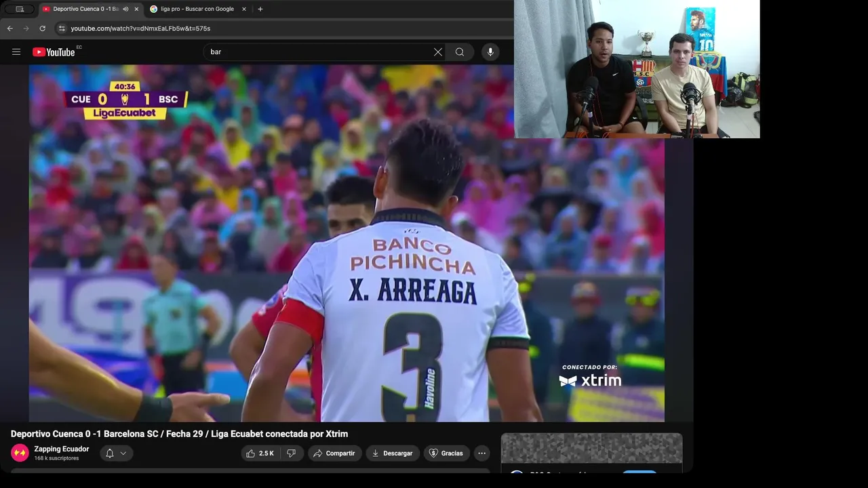
Task: Reload the page
Action: click(x=43, y=28)
